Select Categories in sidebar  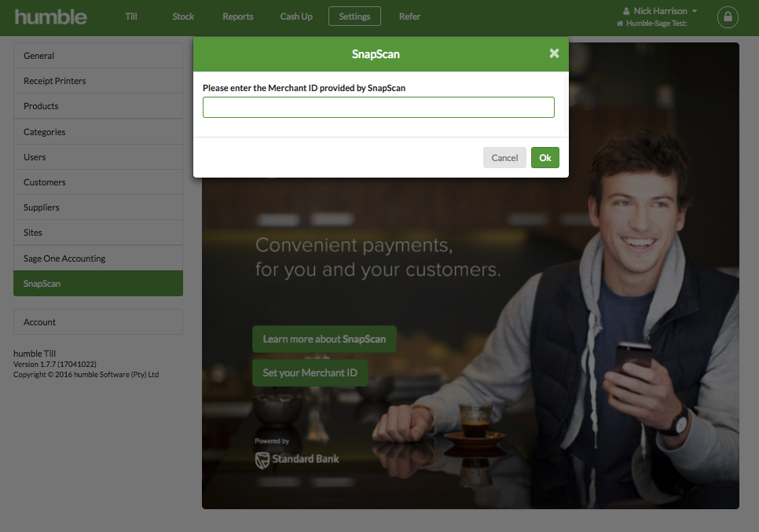click(98, 132)
